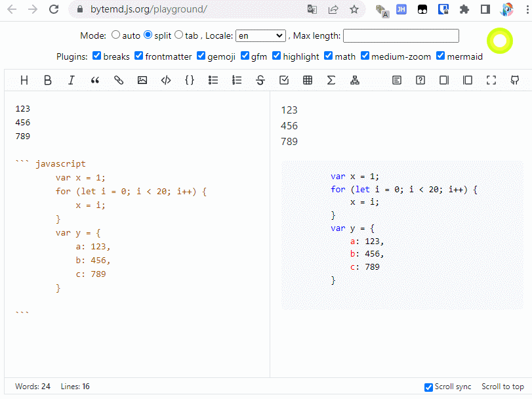
Task: Disable the breaks plugin
Action: tap(96, 55)
